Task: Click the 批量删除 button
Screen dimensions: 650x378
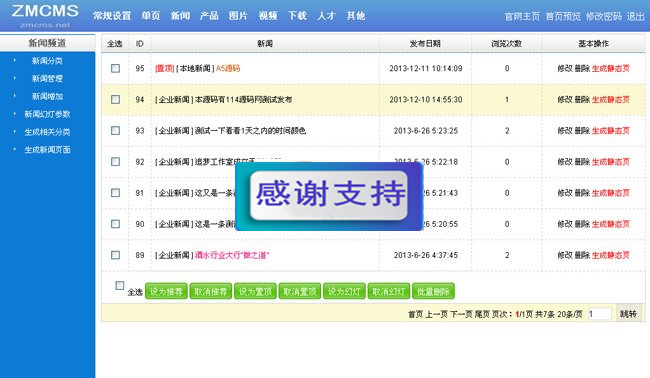Action: [x=433, y=291]
